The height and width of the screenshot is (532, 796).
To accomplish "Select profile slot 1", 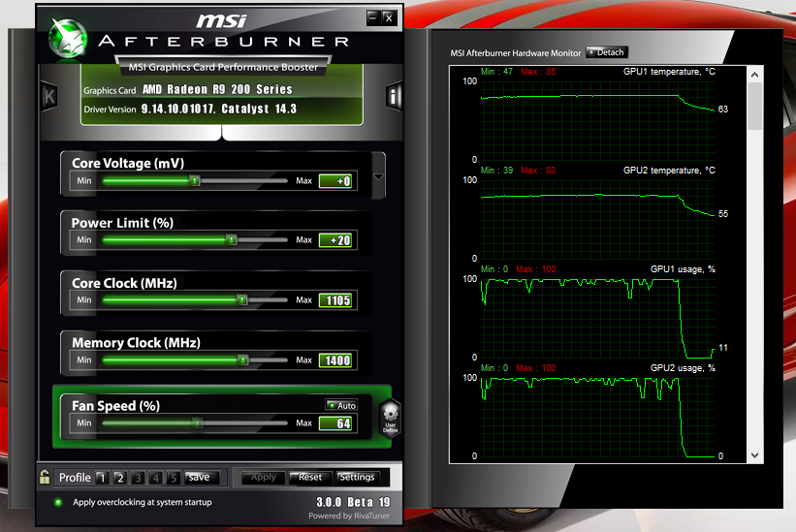I will (102, 478).
